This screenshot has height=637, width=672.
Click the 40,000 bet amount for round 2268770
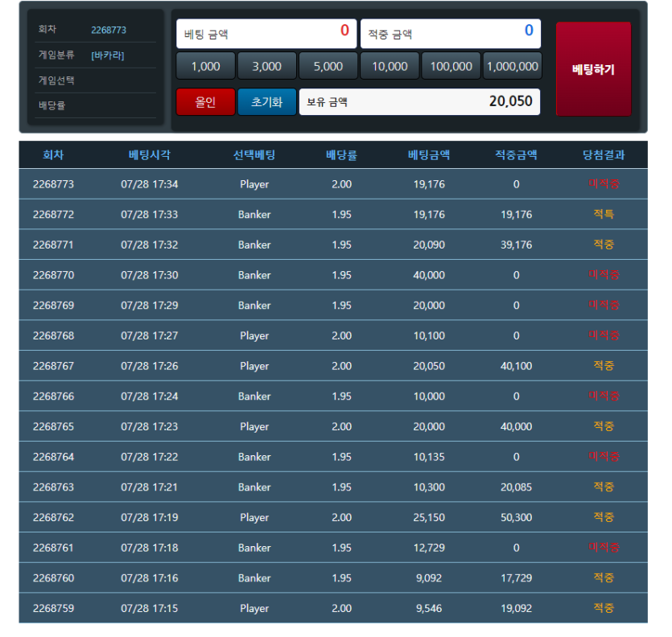(429, 275)
